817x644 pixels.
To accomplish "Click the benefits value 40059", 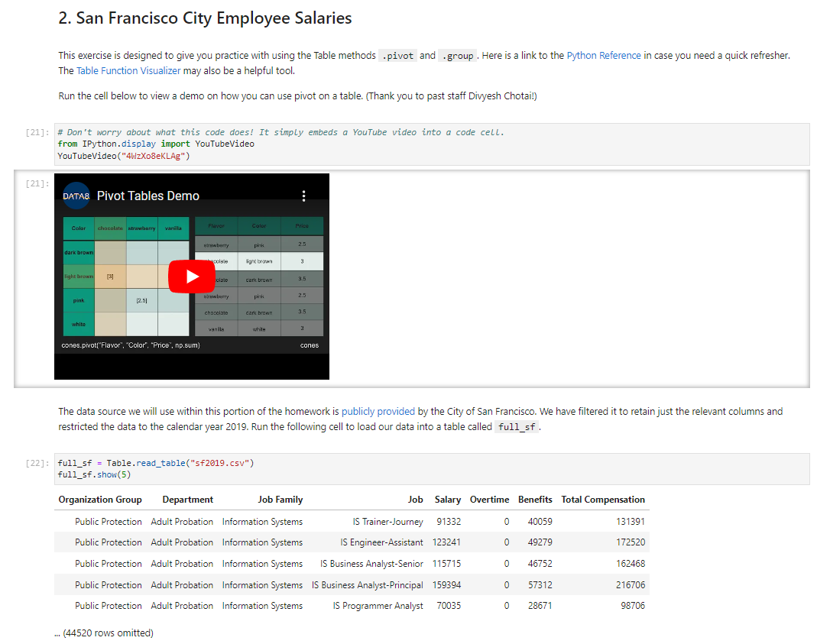I will click(540, 522).
